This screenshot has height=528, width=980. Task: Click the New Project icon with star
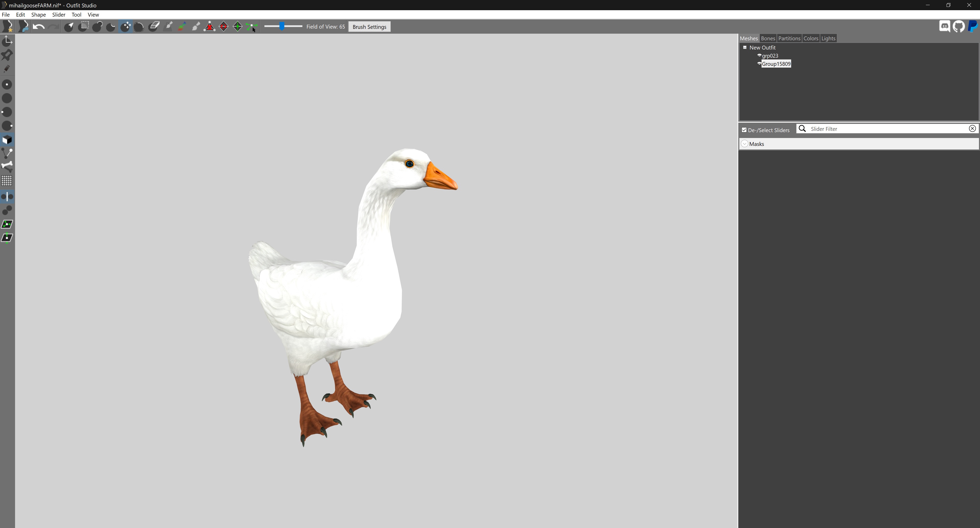click(7, 27)
